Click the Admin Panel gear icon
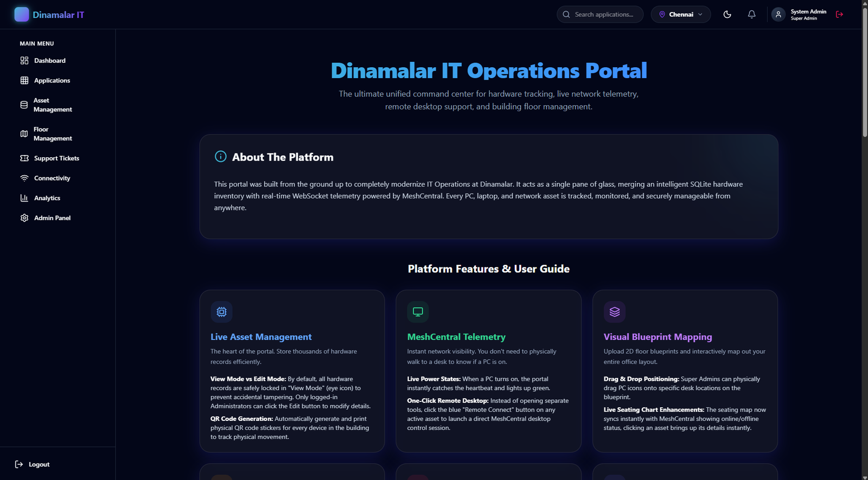The width and height of the screenshot is (868, 480). pyautogui.click(x=24, y=218)
